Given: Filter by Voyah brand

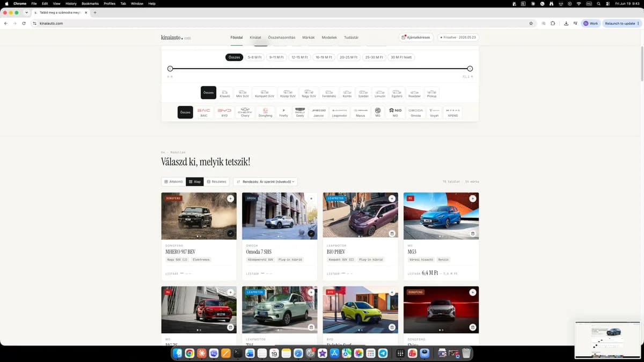Looking at the screenshot, I should pyautogui.click(x=435, y=112).
